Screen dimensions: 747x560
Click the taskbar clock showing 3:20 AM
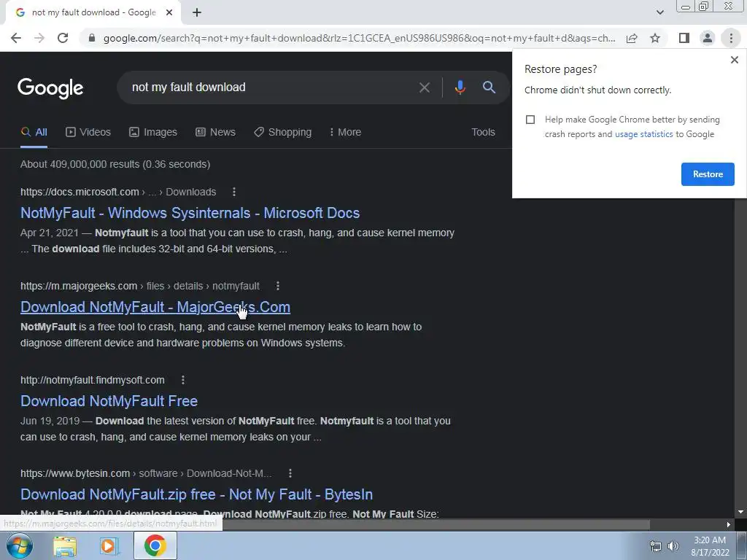710,546
